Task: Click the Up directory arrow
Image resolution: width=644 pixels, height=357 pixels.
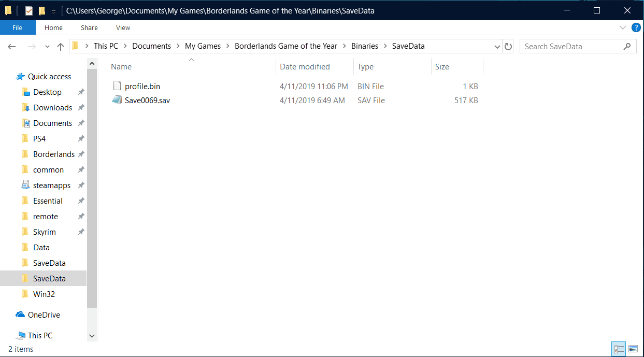Action: pyautogui.click(x=61, y=47)
